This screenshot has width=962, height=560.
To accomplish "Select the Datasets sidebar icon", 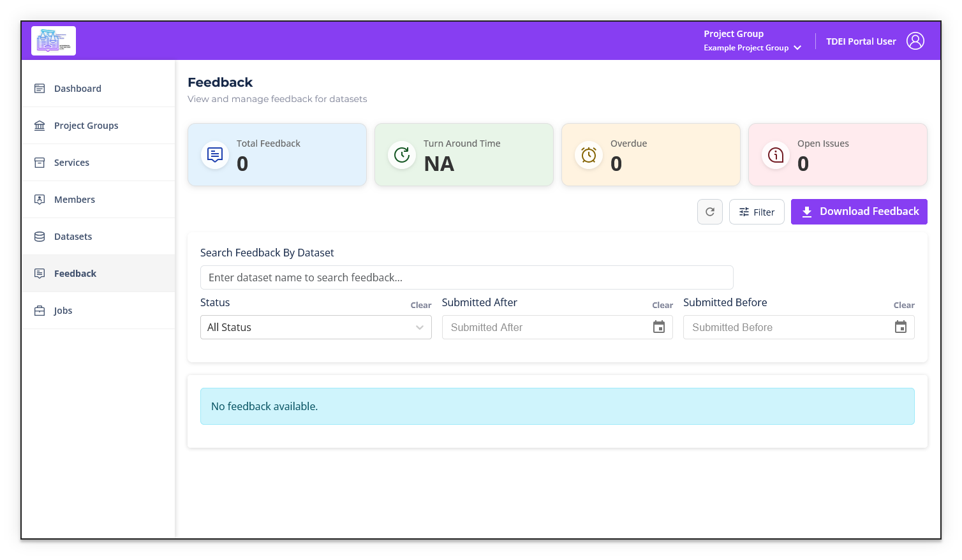I will [39, 236].
